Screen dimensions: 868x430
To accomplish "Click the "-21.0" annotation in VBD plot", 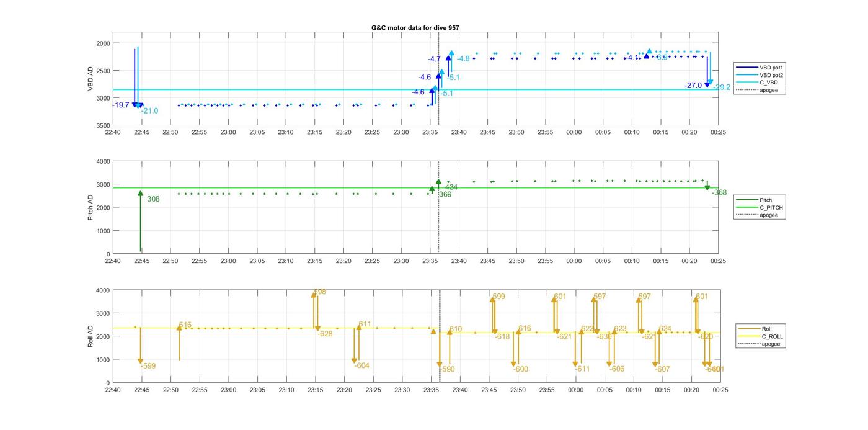I will [149, 111].
